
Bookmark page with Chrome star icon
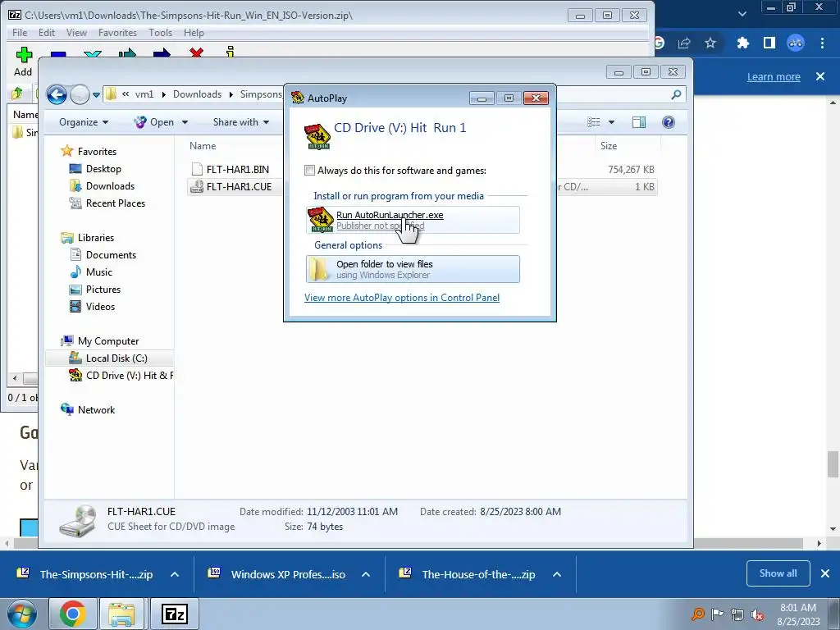pyautogui.click(x=710, y=43)
